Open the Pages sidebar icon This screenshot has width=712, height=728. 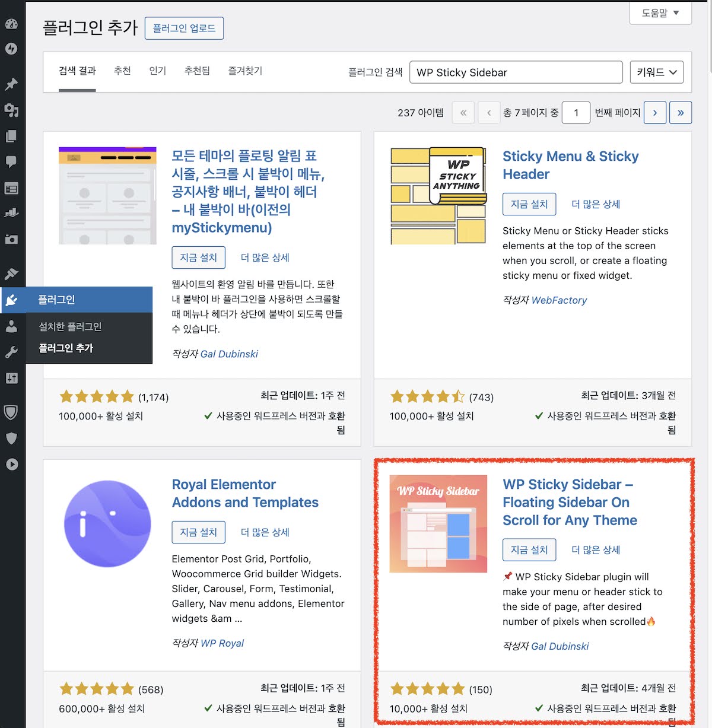point(11,136)
